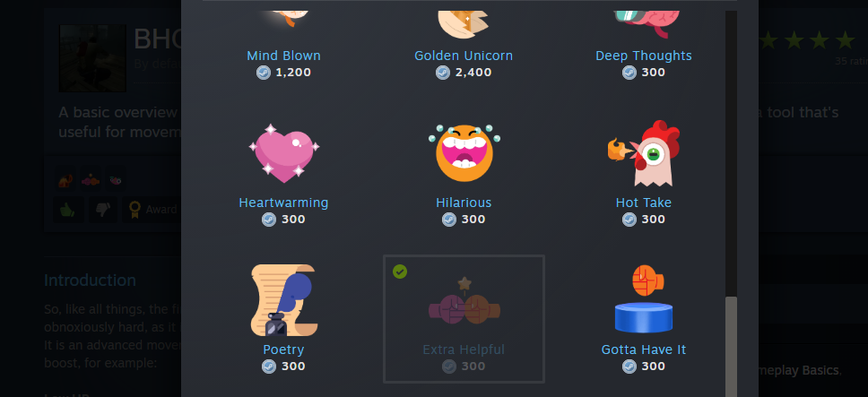
Task: Click the Golden Unicorn 2,400 points cost
Action: click(x=464, y=73)
